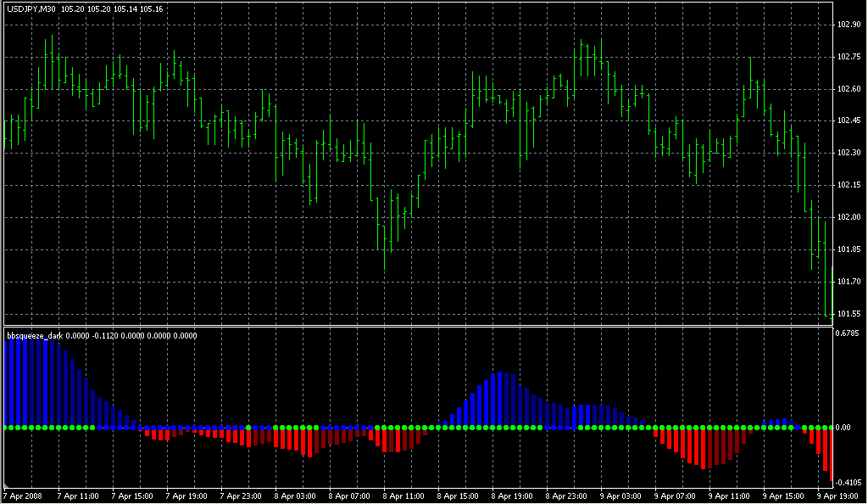
Task: Click the 102.00 price level on axis
Action: click(849, 217)
